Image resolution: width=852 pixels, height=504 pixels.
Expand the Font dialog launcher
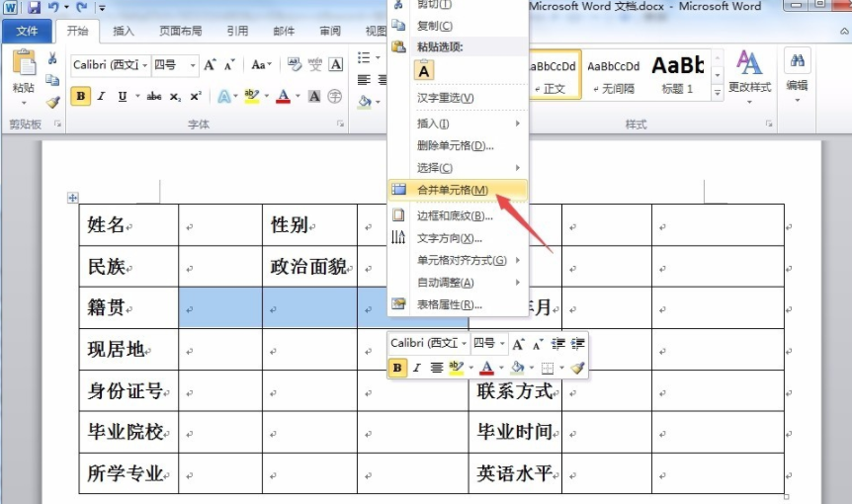[341, 124]
